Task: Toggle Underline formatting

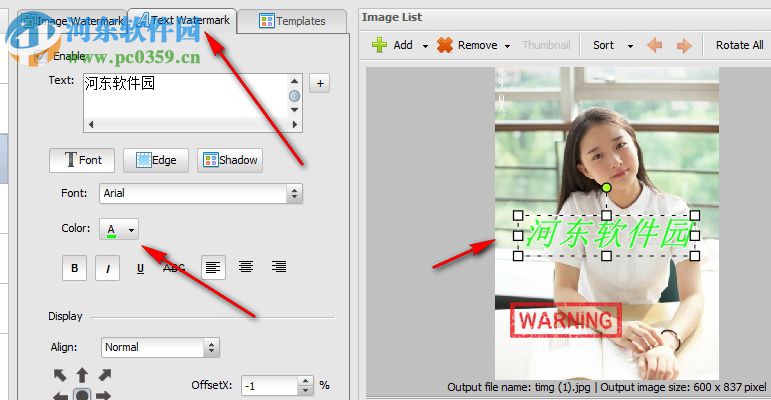Action: 140,268
